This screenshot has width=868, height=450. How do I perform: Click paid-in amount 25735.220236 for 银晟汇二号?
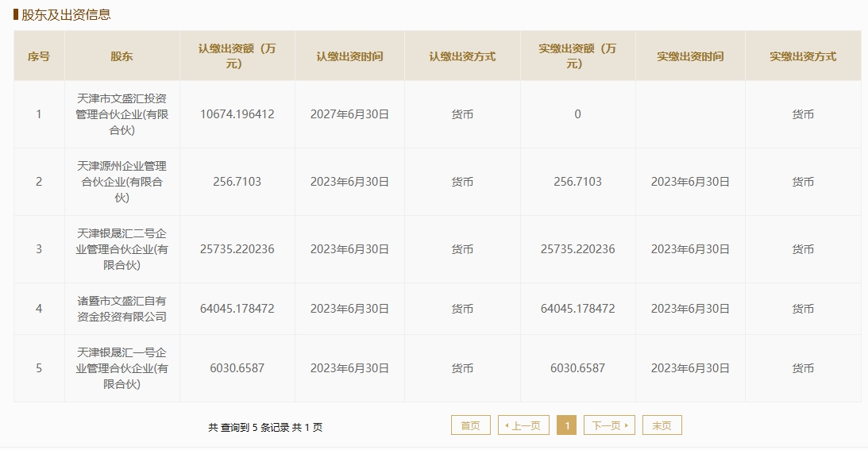pyautogui.click(x=577, y=249)
